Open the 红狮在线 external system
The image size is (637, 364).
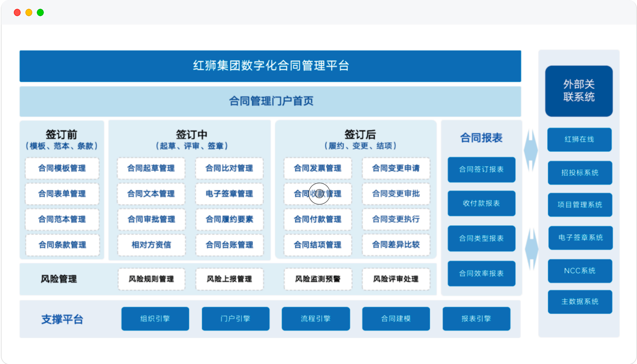579,140
